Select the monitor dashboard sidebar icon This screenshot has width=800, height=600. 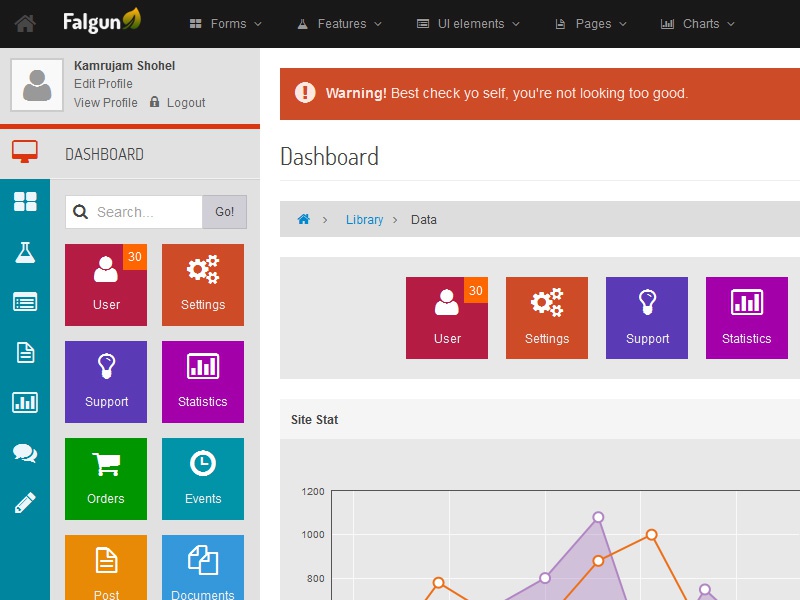click(x=25, y=152)
